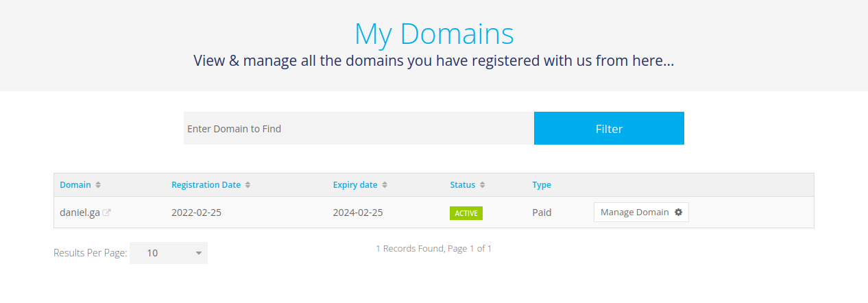Sort by Registration Date header text
868x303 pixels.
coord(206,185)
